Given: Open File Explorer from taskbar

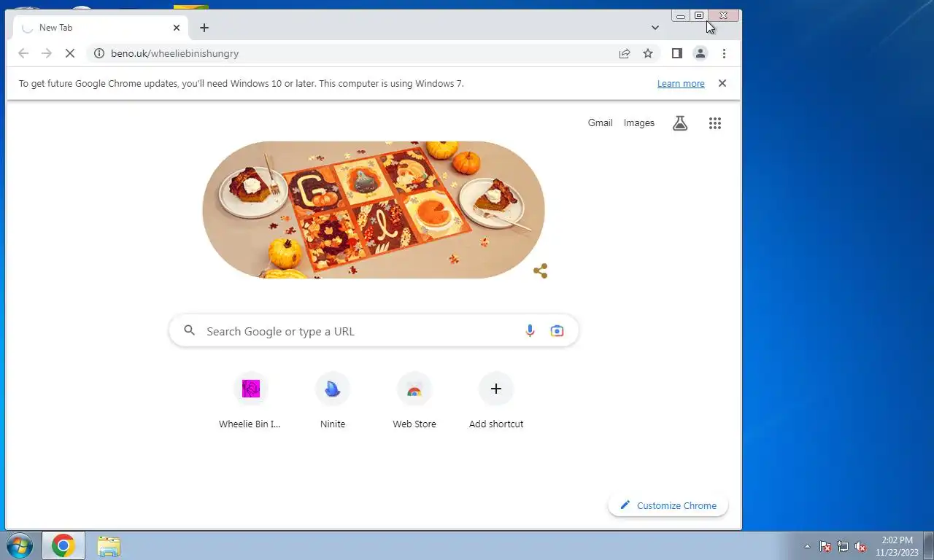Looking at the screenshot, I should (109, 545).
